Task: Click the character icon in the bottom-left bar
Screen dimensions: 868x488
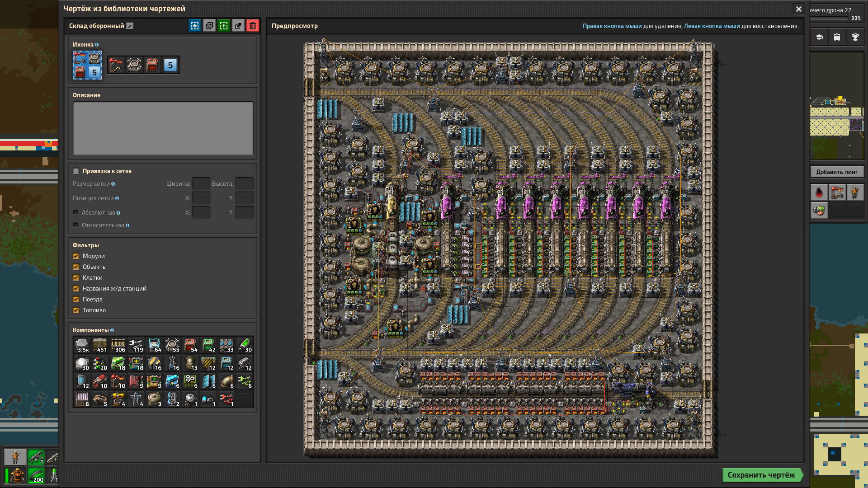Action: tap(15, 457)
